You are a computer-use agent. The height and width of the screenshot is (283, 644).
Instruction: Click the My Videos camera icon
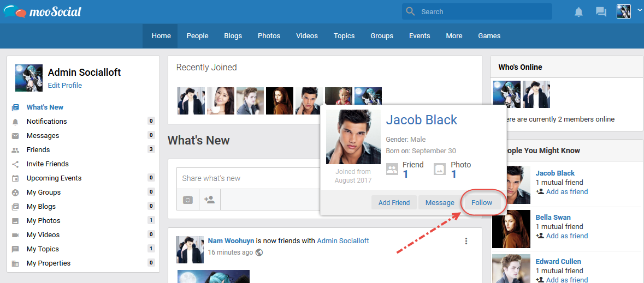(16, 235)
